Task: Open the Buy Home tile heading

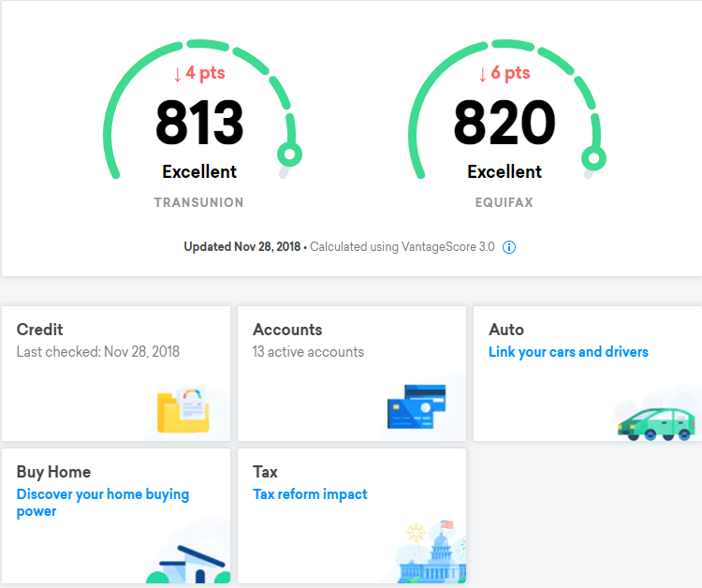Action: pos(53,472)
